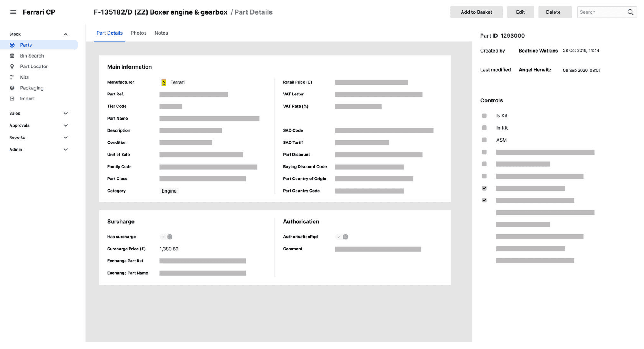Toggle the AuthorisationRqd switch
Viewport: 644px width, 349px height.
click(342, 237)
